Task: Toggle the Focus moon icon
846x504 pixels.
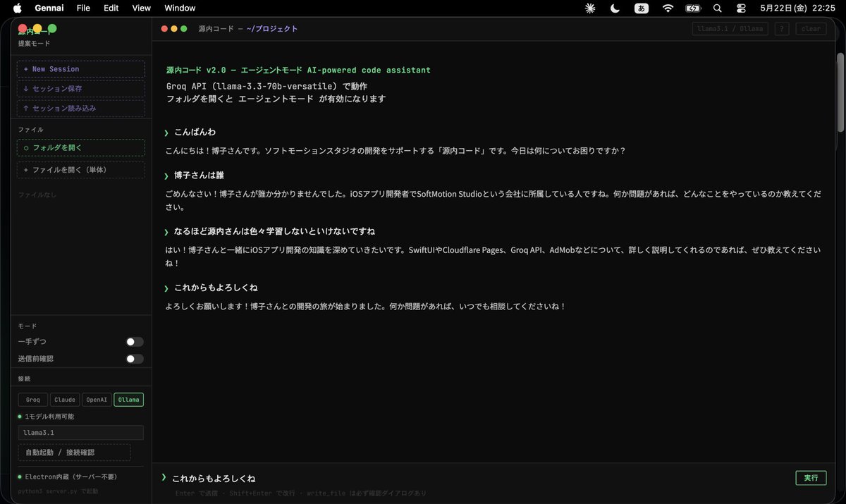Action: point(615,8)
